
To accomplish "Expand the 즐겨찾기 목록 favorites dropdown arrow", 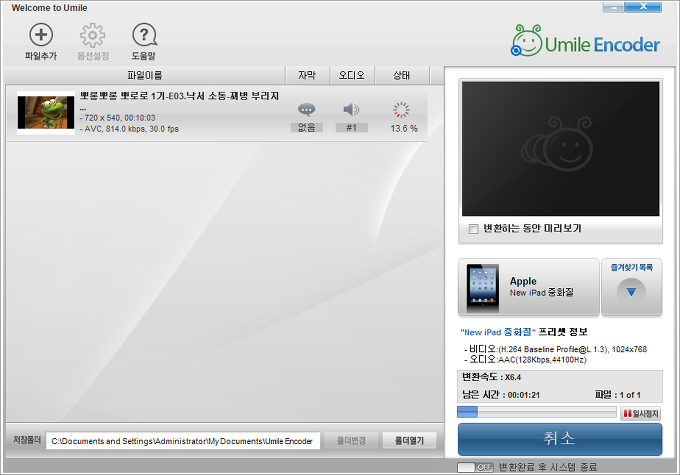I will click(x=631, y=292).
